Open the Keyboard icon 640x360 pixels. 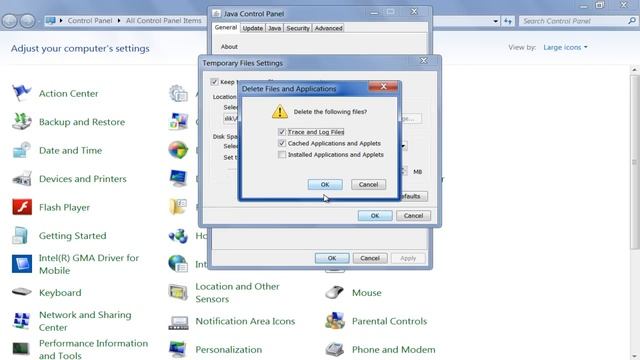21,292
